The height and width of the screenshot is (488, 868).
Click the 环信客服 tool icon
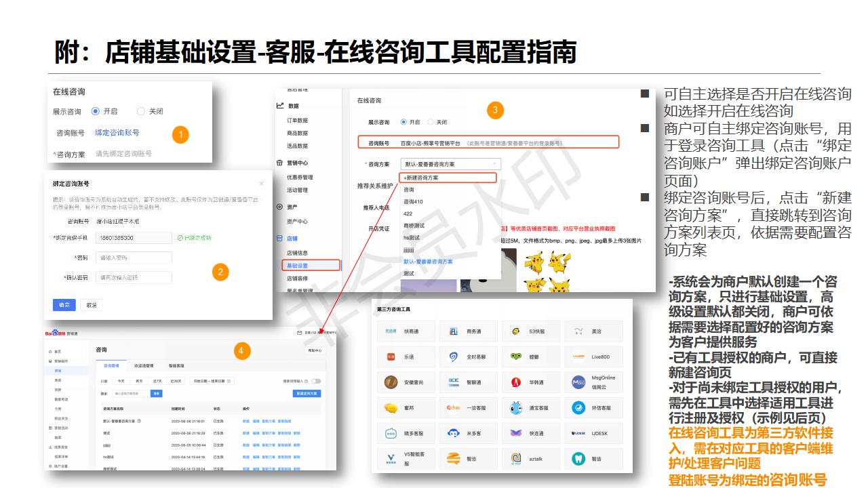[578, 408]
